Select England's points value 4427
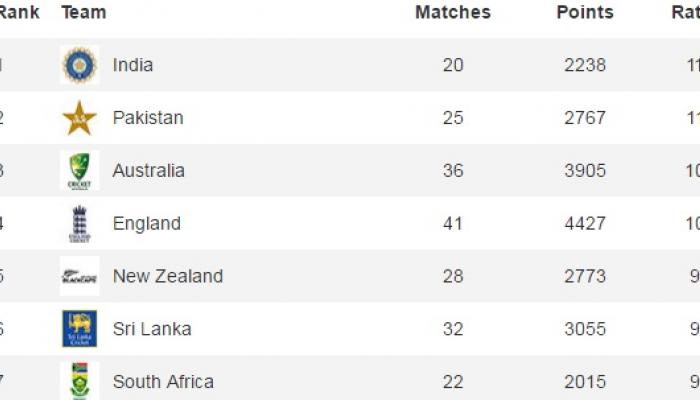The image size is (700, 400). (x=585, y=224)
